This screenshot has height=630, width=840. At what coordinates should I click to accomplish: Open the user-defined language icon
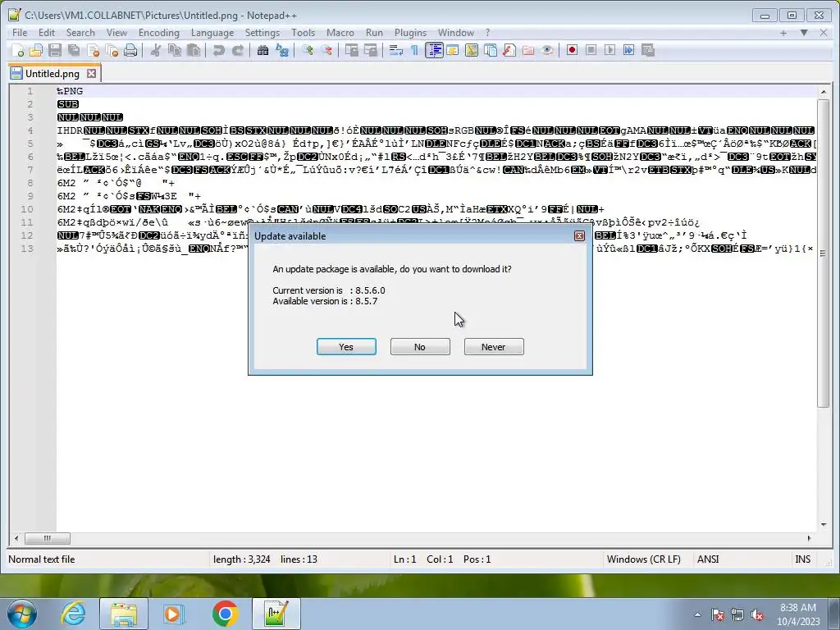[453, 50]
